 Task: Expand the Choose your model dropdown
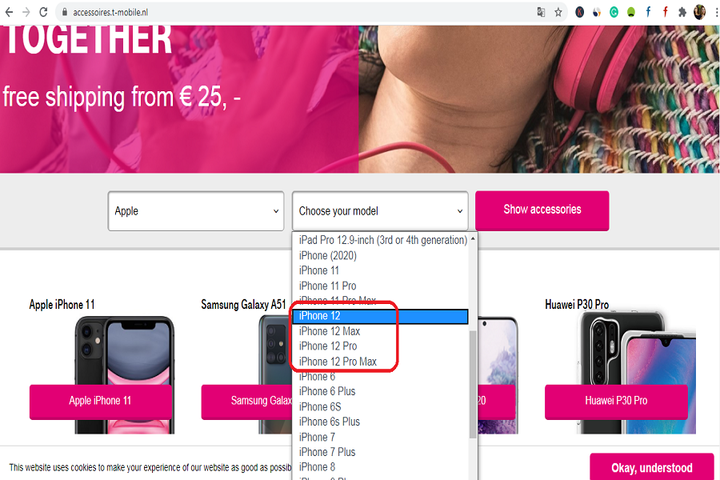(x=380, y=211)
